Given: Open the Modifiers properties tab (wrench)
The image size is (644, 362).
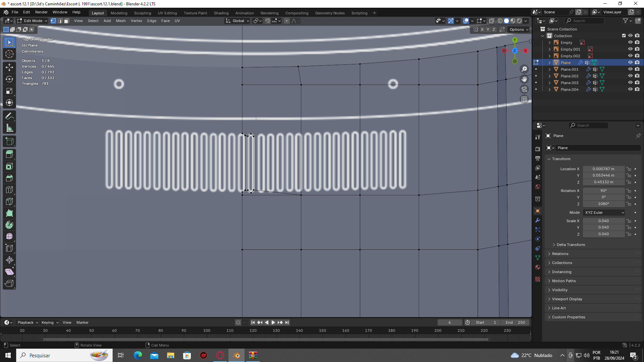Looking at the screenshot, I should (x=538, y=220).
